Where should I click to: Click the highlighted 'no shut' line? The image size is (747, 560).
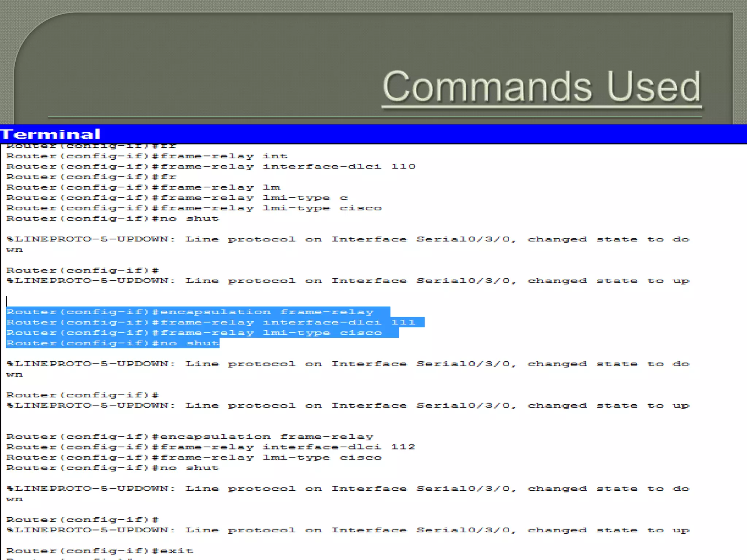(x=112, y=343)
